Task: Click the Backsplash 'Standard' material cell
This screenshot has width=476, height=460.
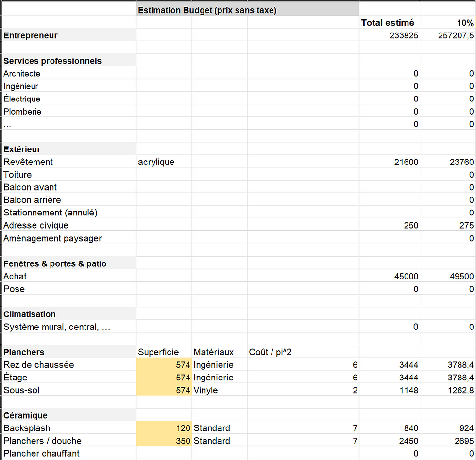Action: 220,428
